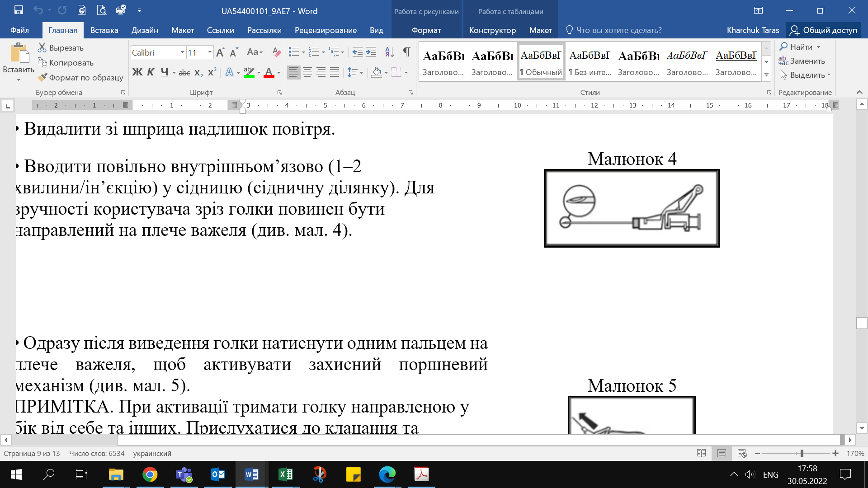Screen dimensions: 868x488
Task: Click Страница 9 из 13 page indicator
Action: coord(32,453)
